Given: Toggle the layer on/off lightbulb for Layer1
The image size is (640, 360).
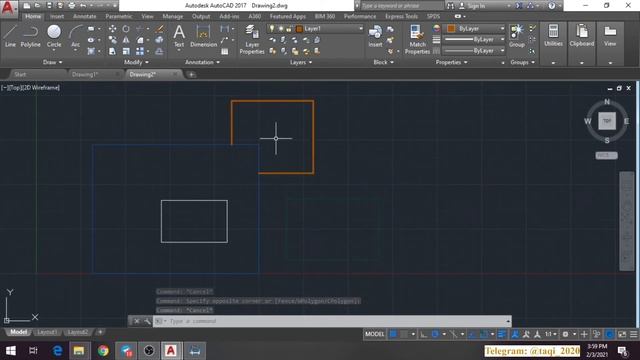Looking at the screenshot, I should click(x=272, y=29).
